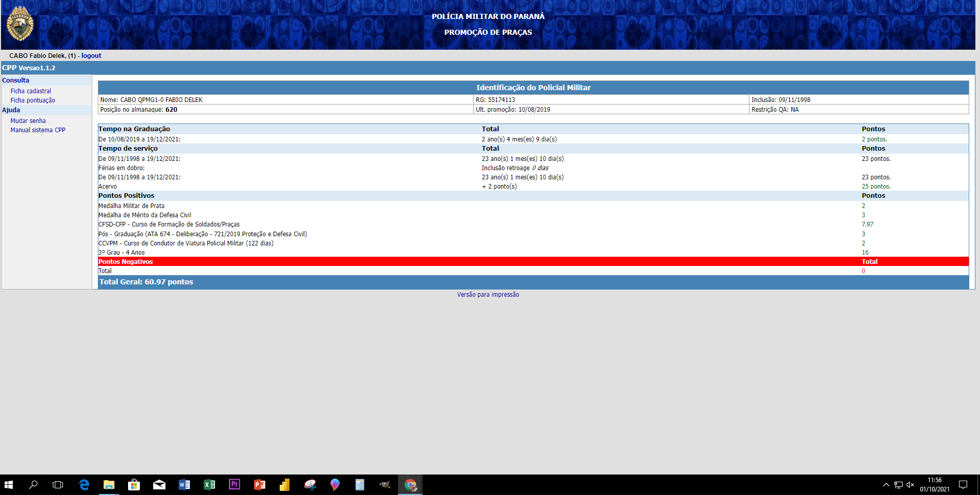Viewport: 980px width, 495px height.
Task: Unmute the speaker volume in the tray
Action: tap(910, 485)
